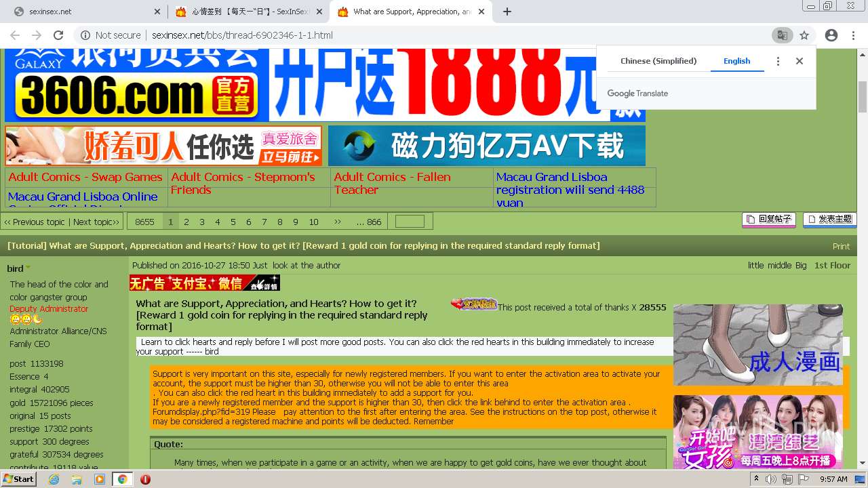Open the media player taskbar icon

99,479
